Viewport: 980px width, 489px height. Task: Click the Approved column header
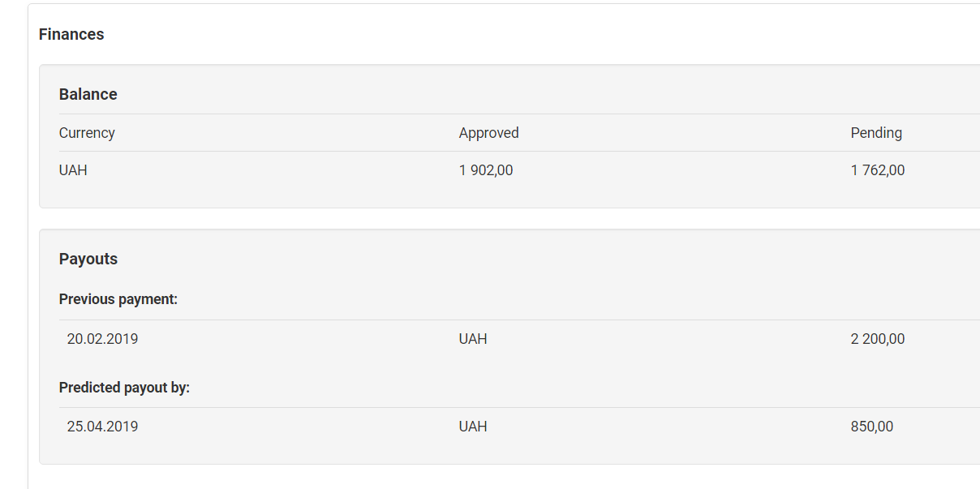point(488,133)
